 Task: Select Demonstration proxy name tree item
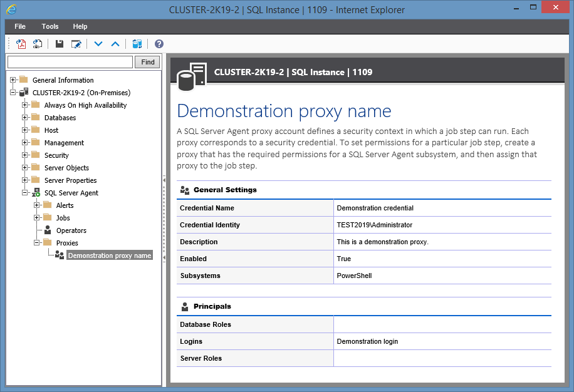(109, 255)
